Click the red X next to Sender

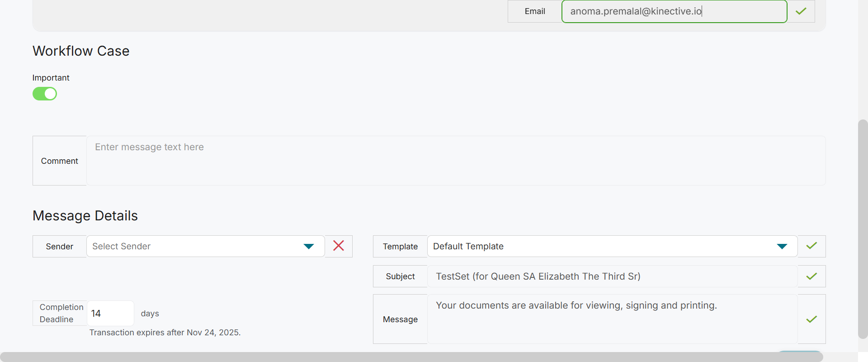coord(339,246)
